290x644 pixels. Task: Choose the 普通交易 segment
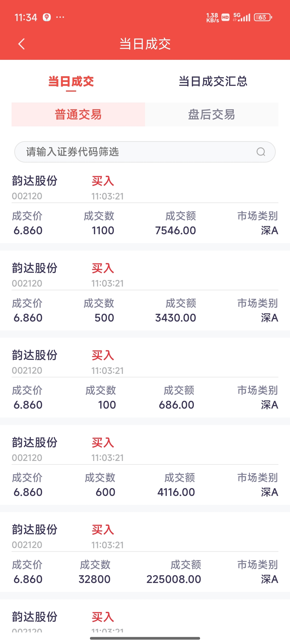78,115
